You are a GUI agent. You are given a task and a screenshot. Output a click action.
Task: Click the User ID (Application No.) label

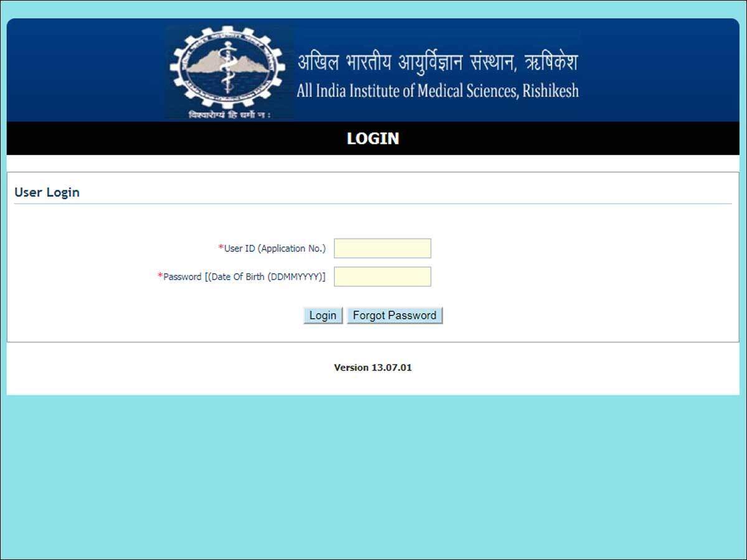(x=275, y=248)
